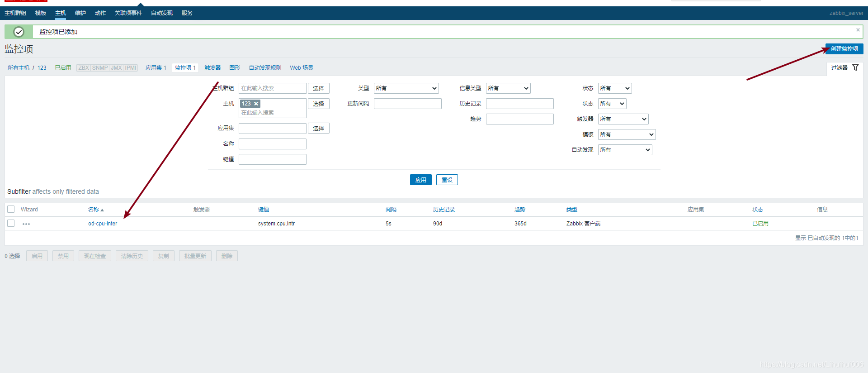Sort by 间隔 column header
Image resolution: width=868 pixels, height=373 pixels.
pos(391,210)
